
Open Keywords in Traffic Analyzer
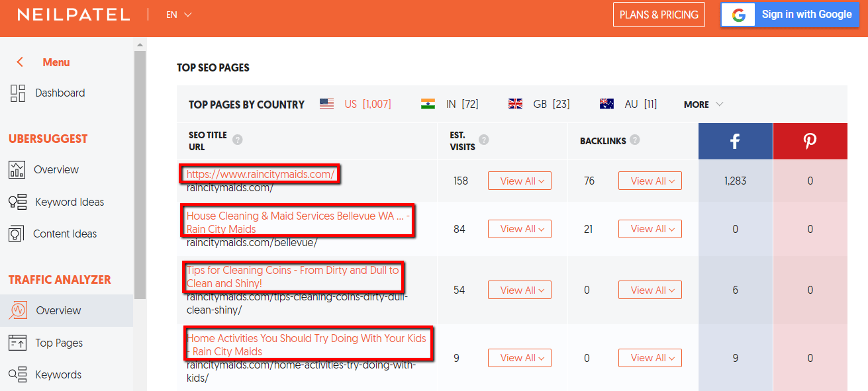tap(58, 374)
